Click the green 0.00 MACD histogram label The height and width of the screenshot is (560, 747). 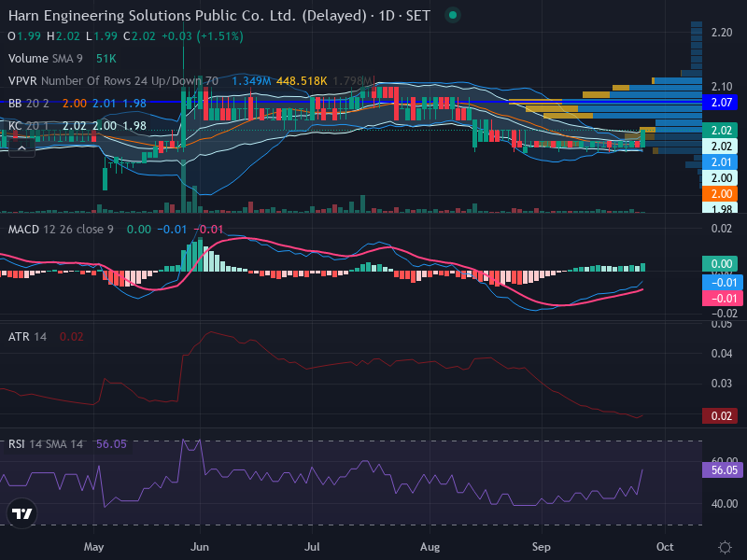(x=720, y=264)
